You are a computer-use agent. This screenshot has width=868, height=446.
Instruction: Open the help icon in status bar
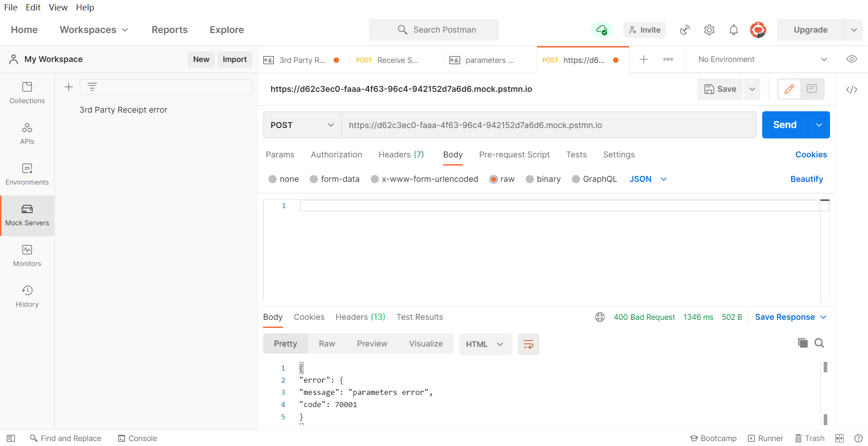pos(859,438)
